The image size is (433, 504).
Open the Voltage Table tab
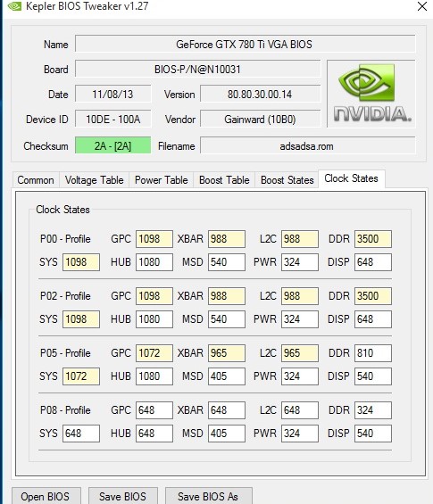(x=94, y=180)
